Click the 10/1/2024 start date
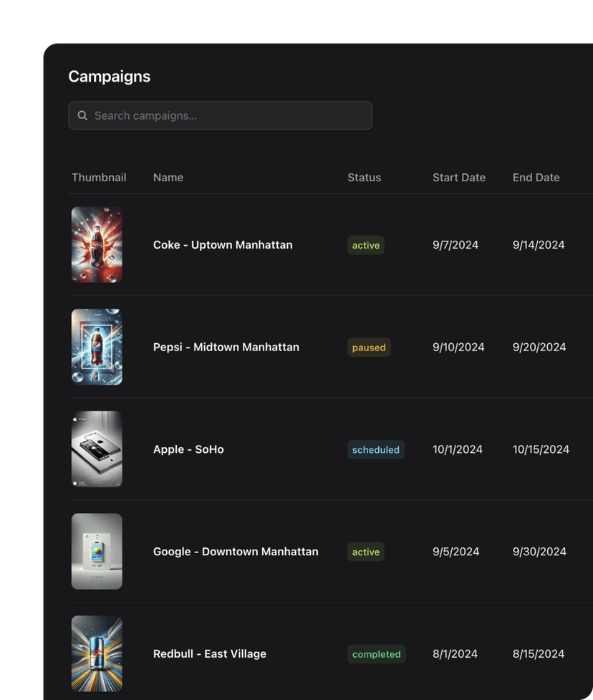This screenshot has height=700, width=593. [x=458, y=449]
